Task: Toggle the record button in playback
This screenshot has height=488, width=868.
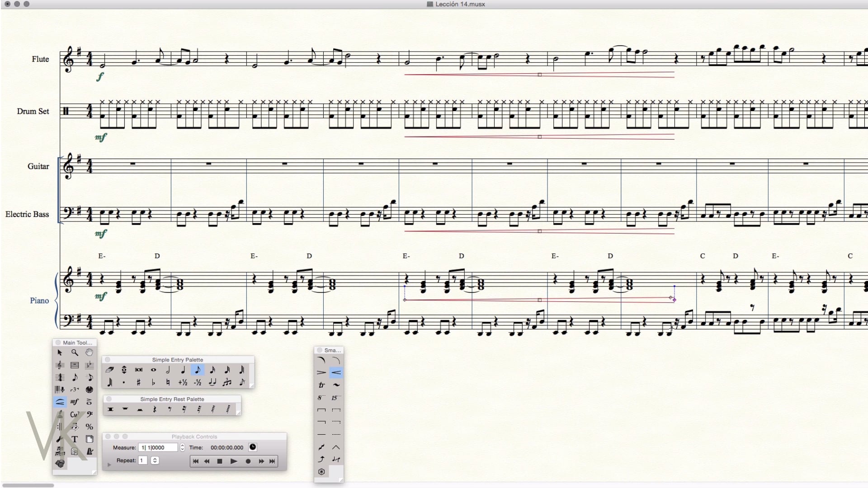Action: point(248,461)
